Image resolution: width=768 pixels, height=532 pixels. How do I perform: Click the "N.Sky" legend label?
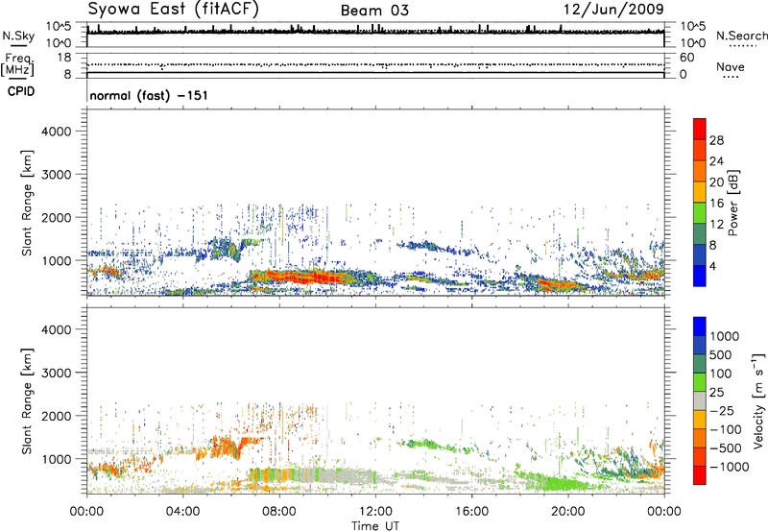tap(18, 36)
